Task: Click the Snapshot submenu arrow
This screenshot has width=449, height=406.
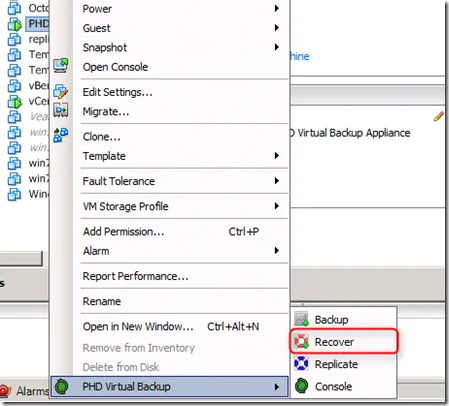Action: (276, 47)
